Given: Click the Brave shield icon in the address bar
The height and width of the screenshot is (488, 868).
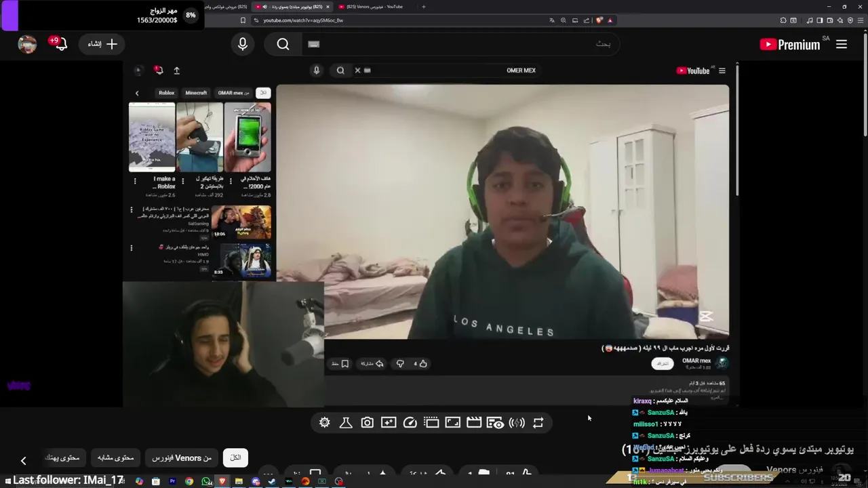Looking at the screenshot, I should pyautogui.click(x=599, y=20).
